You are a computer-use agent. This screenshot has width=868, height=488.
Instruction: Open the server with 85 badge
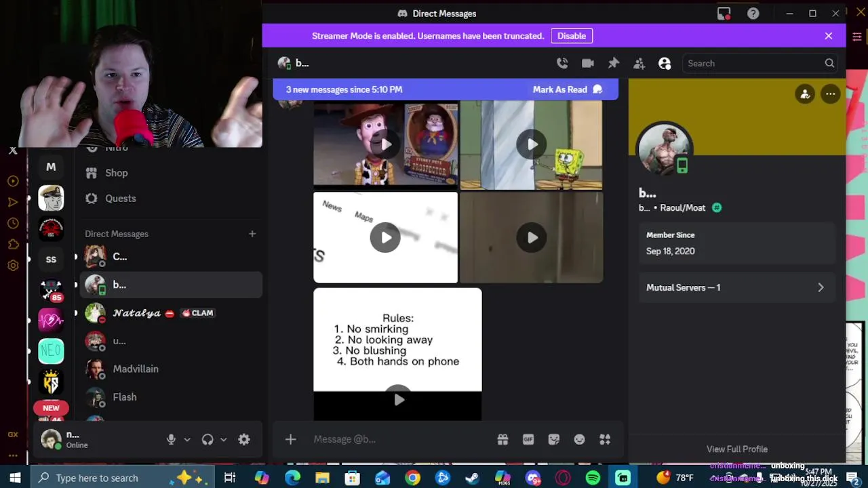point(51,291)
